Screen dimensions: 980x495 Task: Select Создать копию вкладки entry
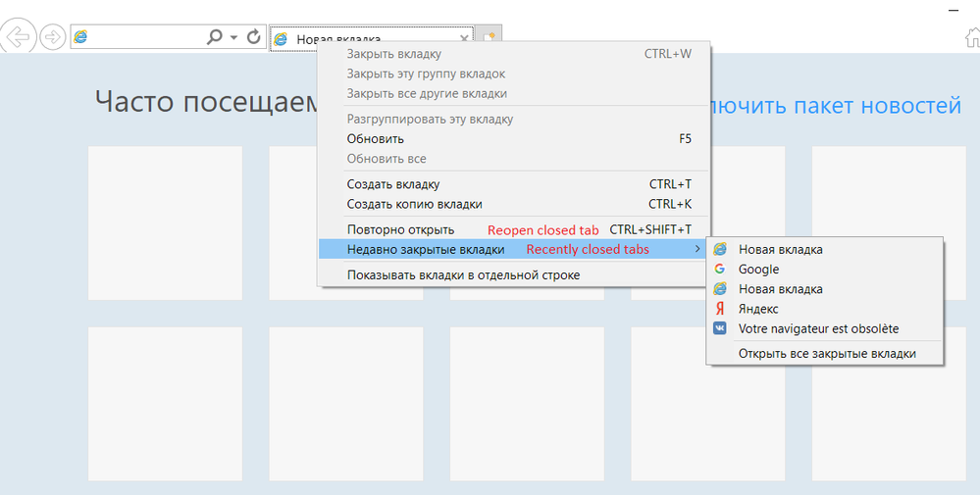click(513, 204)
